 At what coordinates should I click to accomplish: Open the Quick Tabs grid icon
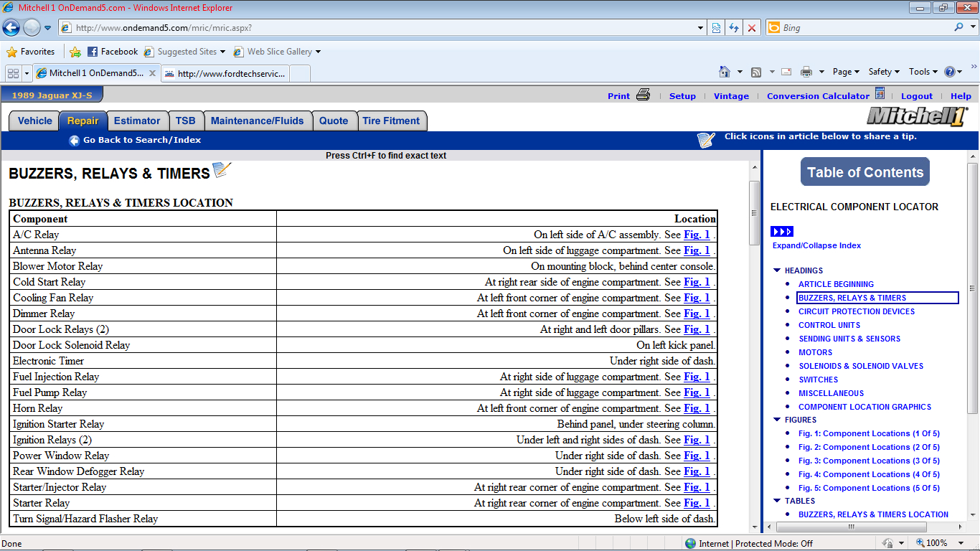click(x=13, y=73)
